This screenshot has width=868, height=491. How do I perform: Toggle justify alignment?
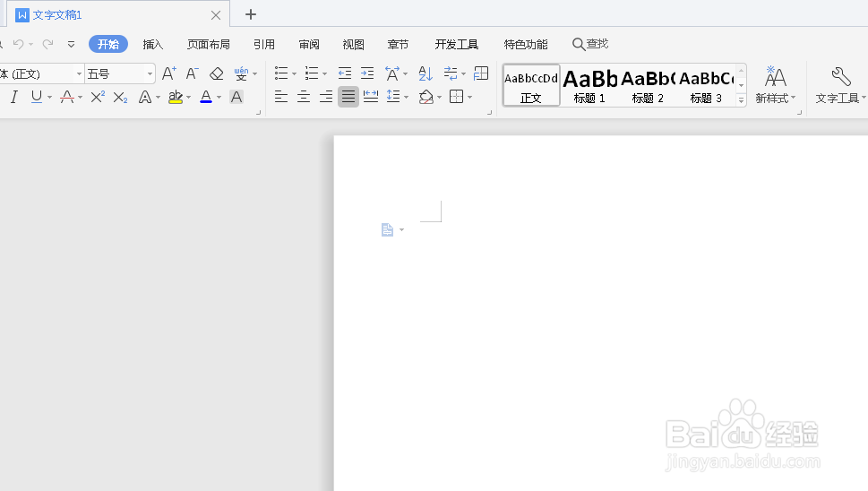point(348,97)
